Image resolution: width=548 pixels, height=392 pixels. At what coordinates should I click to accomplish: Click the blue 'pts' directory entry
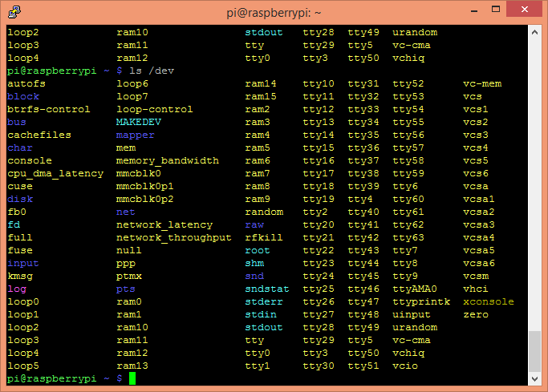point(125,289)
